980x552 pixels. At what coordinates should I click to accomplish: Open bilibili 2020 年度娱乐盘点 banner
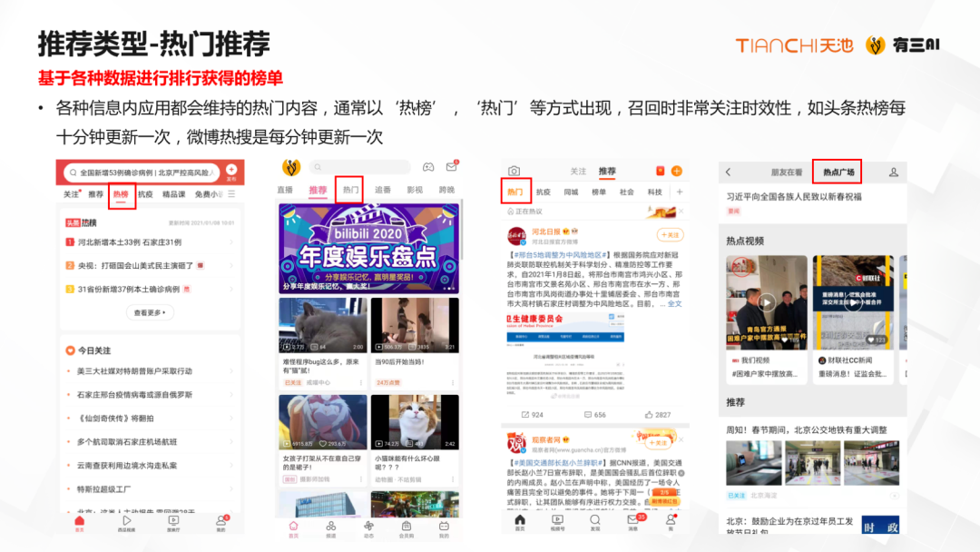click(x=368, y=248)
